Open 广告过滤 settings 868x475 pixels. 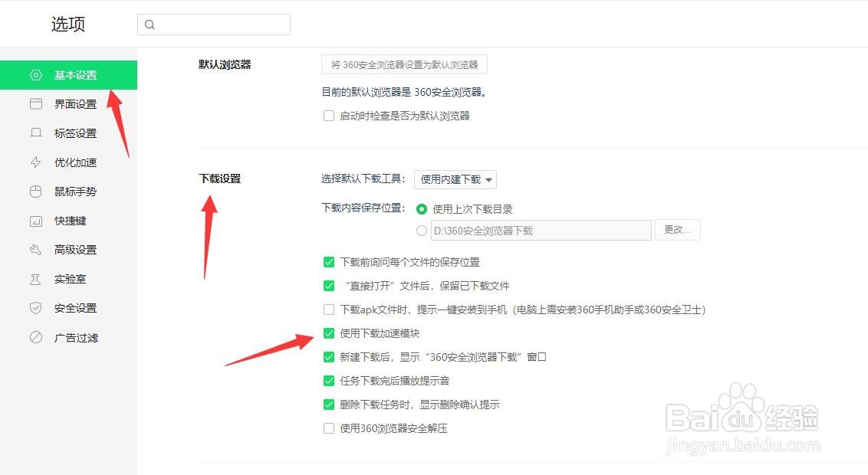tap(69, 337)
